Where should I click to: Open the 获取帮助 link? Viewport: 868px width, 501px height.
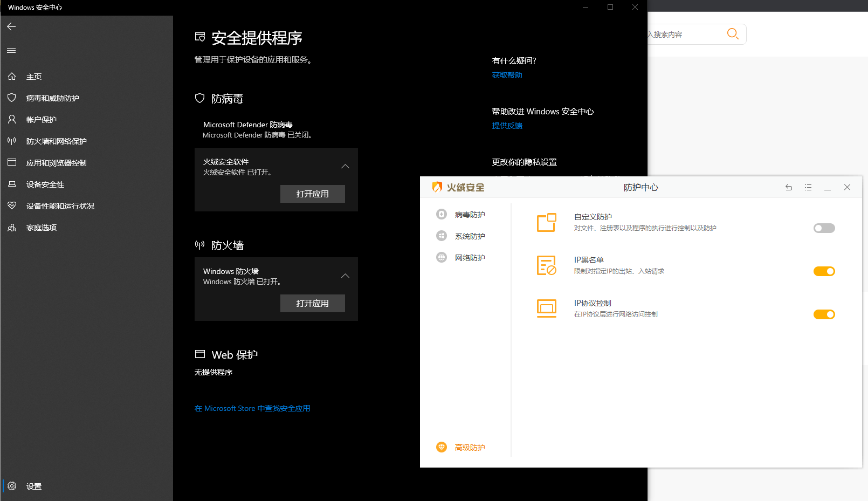(x=507, y=75)
